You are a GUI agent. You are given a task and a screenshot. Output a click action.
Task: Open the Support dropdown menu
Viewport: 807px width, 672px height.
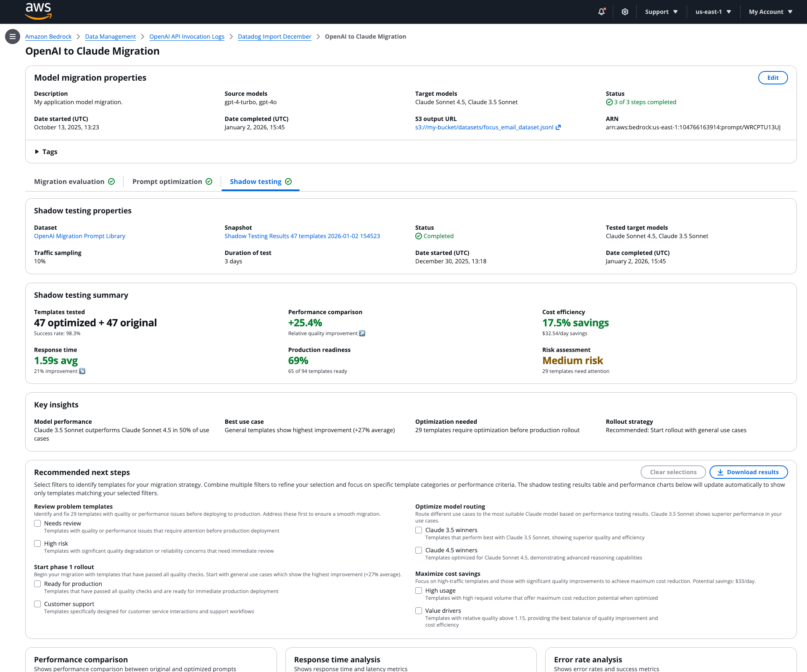pos(662,12)
